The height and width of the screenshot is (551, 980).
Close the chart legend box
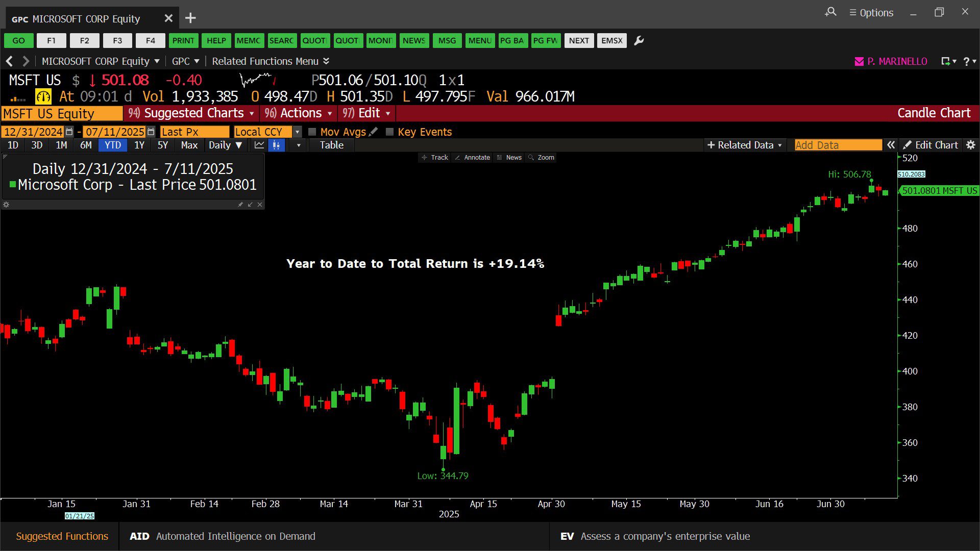[x=260, y=205]
